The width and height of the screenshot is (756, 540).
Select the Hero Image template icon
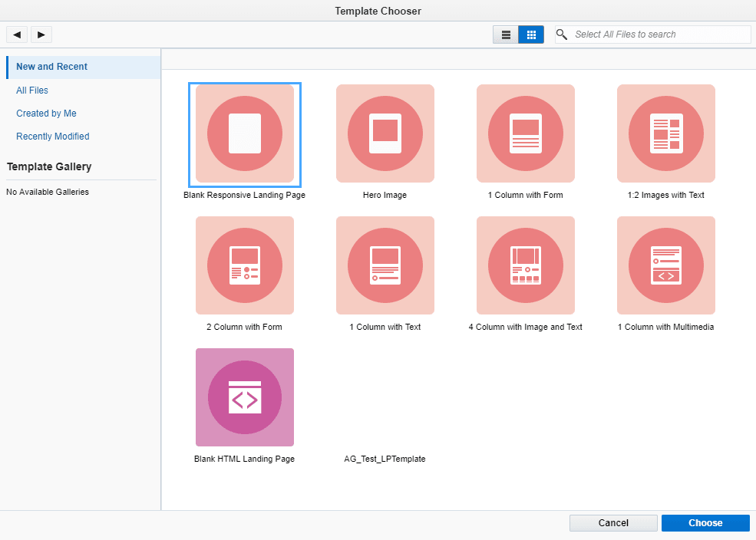click(385, 133)
